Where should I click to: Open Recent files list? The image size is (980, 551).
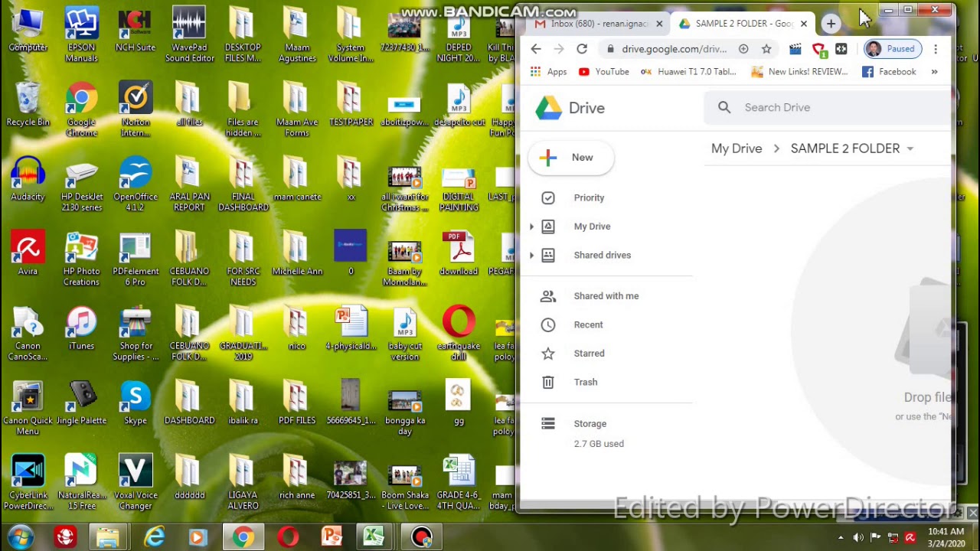tap(588, 324)
